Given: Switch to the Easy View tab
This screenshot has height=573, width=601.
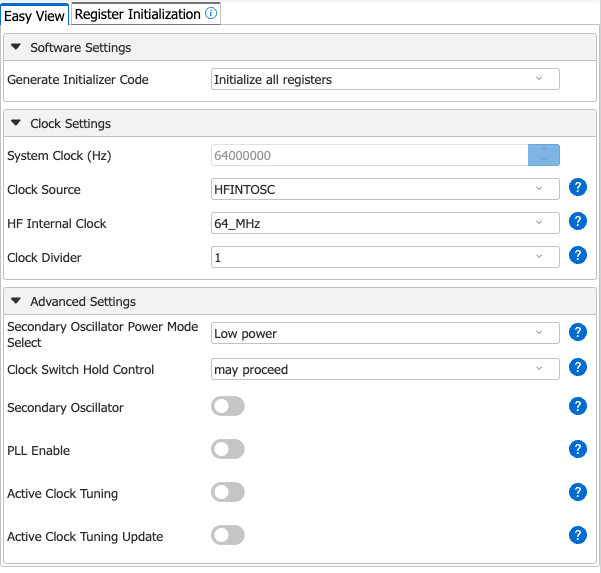Looking at the screenshot, I should click(35, 15).
